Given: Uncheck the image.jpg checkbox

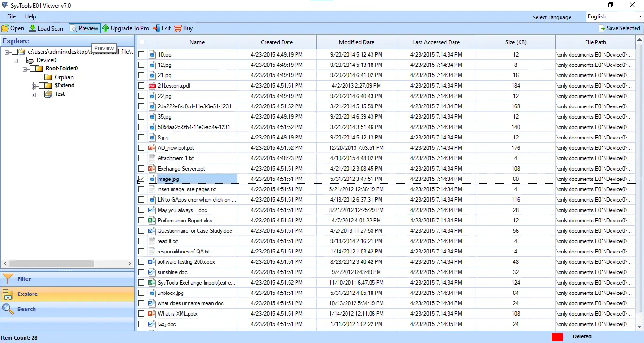Looking at the screenshot, I should coord(141,179).
